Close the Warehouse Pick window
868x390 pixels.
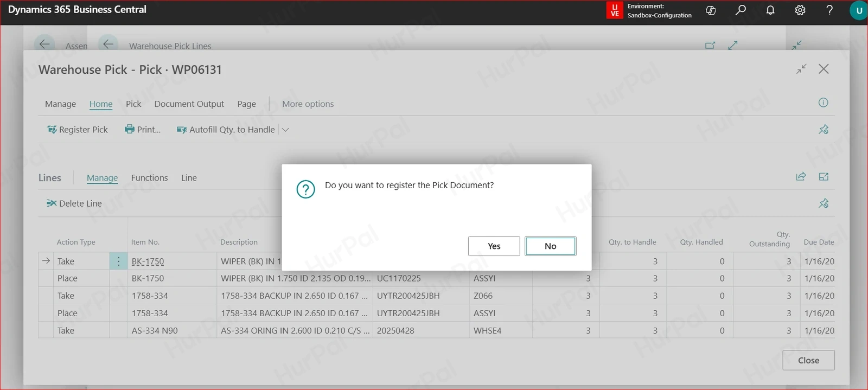click(824, 69)
